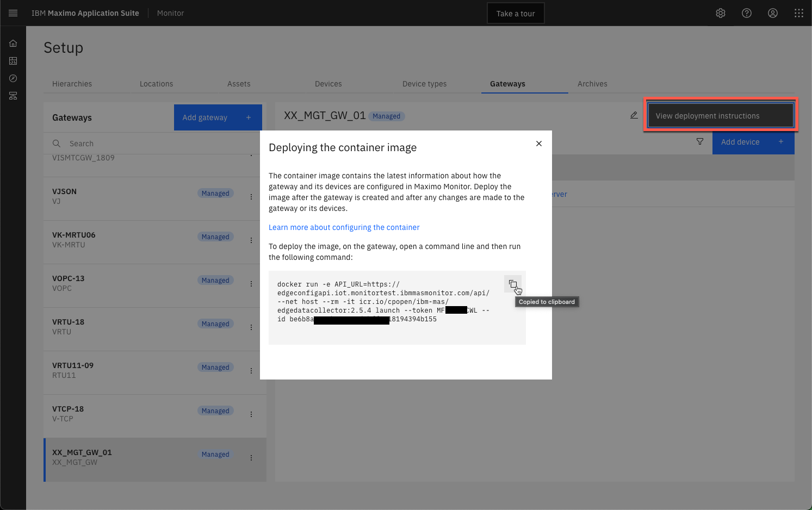Open overflow menu for VOPC-13 gateway
Screen dimensions: 812x510
pyautogui.click(x=251, y=284)
